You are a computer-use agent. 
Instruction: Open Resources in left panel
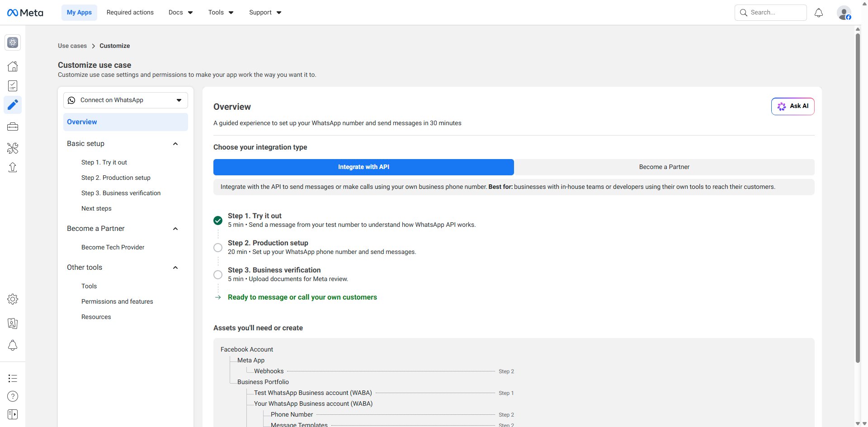click(x=96, y=317)
